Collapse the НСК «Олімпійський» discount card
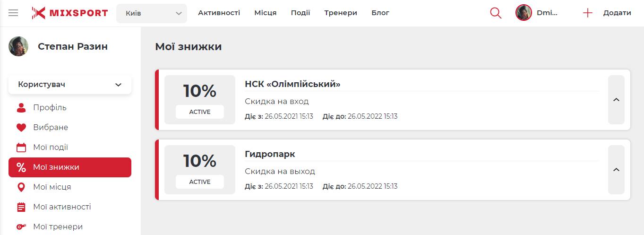The image size is (644, 235). (x=616, y=100)
